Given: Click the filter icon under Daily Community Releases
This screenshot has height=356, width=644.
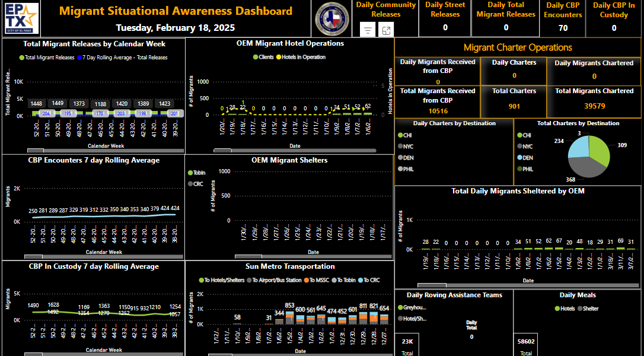Looking at the screenshot, I should point(368,30).
